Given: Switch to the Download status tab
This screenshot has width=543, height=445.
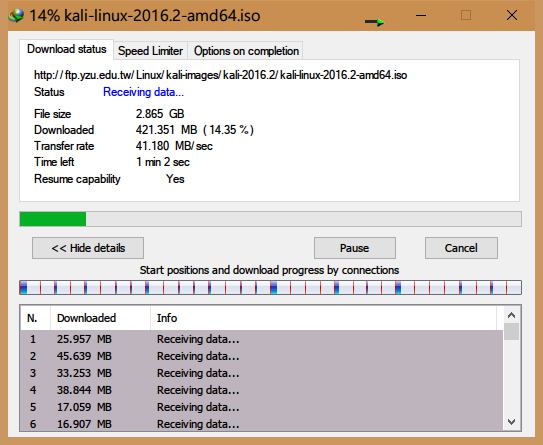Looking at the screenshot, I should point(66,49).
